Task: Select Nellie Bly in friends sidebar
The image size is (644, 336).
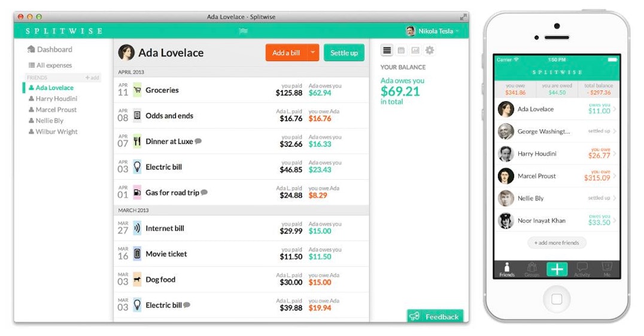Action: tap(45, 120)
